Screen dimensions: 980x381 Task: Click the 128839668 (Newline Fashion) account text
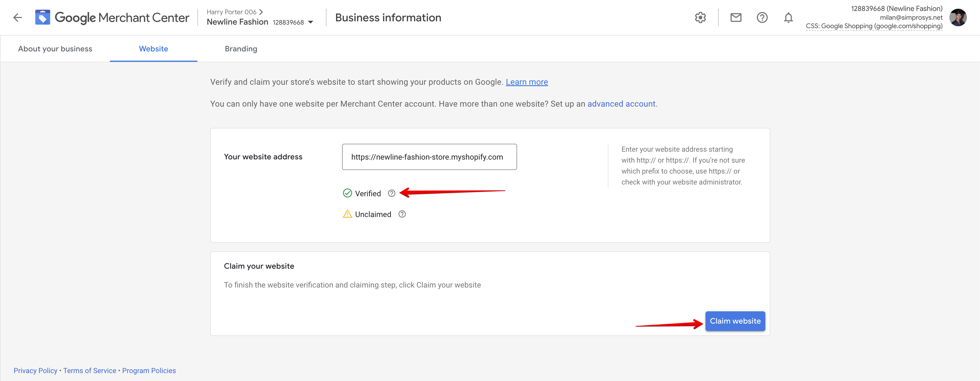(x=896, y=8)
